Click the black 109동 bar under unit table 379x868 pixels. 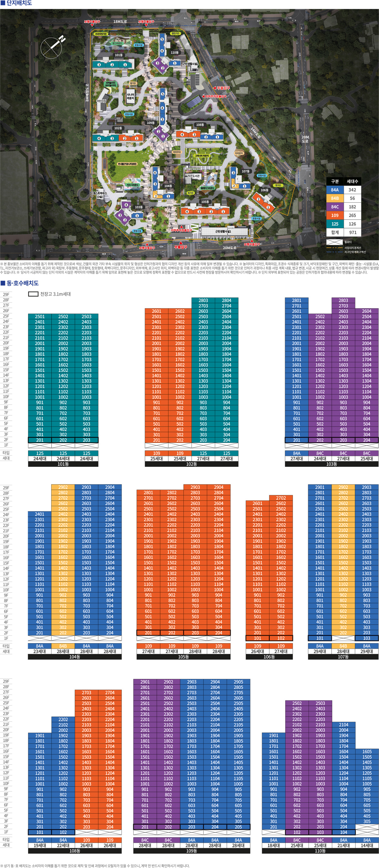click(x=191, y=851)
